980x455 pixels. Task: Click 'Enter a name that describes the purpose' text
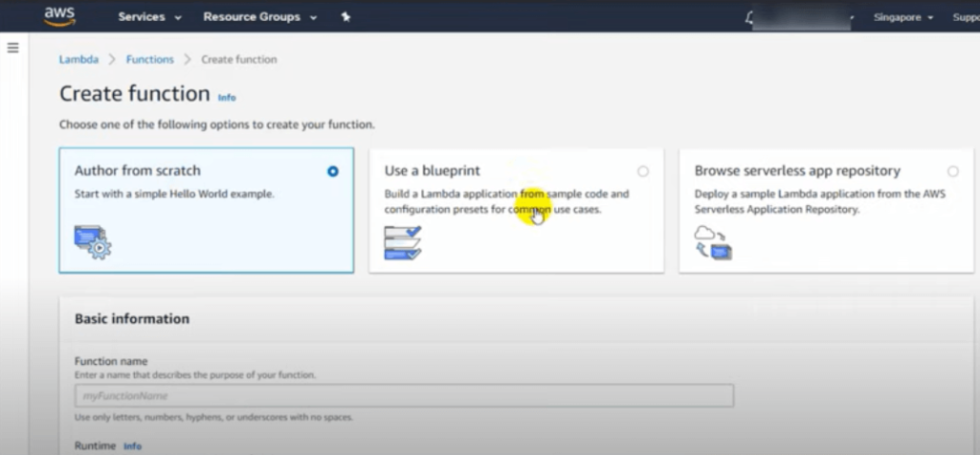click(x=195, y=375)
